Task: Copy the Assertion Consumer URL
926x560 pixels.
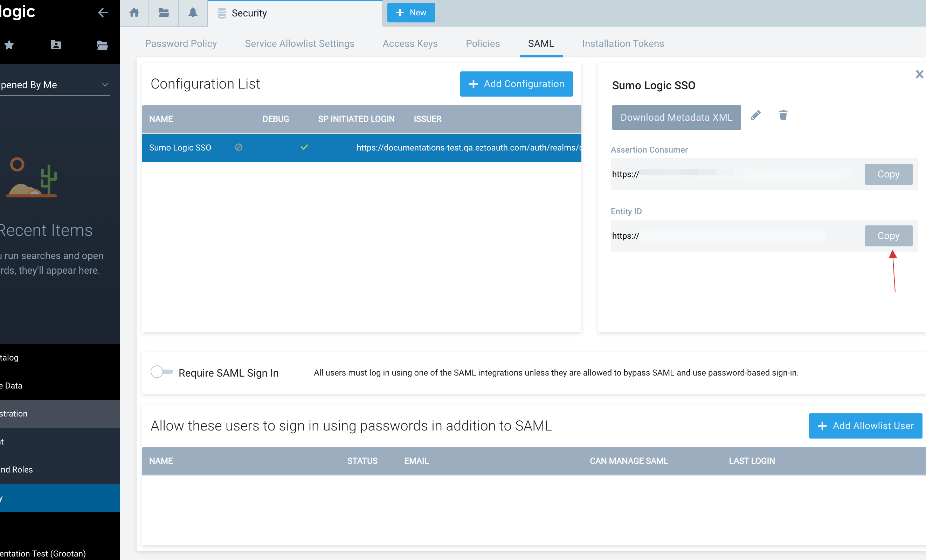Action: 888,174
